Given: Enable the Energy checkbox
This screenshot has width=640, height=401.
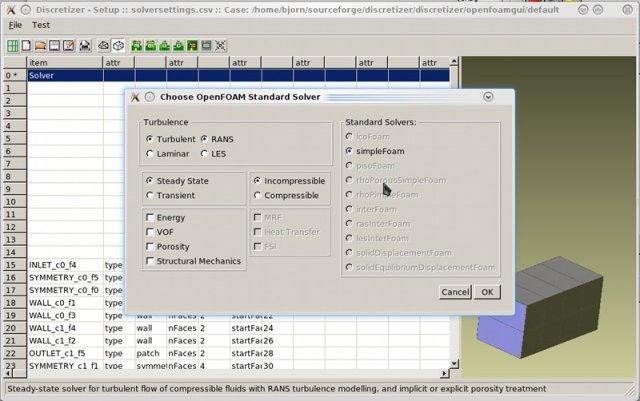Looking at the screenshot, I should coord(165,218).
